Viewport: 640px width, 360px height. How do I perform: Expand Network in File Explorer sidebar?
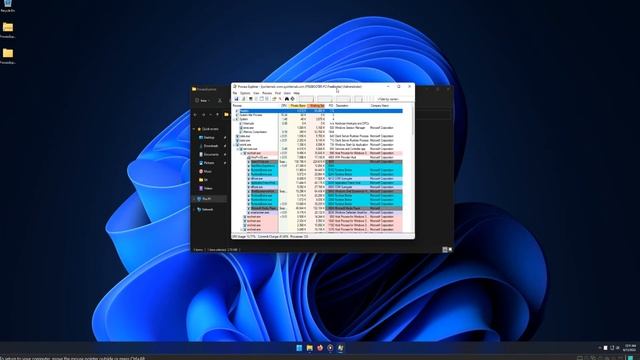pos(194,209)
